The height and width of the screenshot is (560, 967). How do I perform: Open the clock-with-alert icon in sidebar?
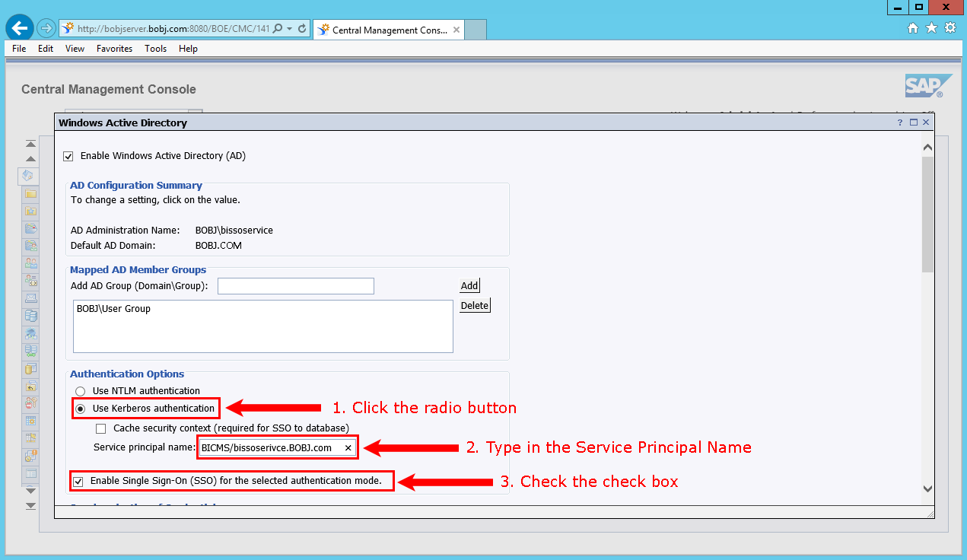pyautogui.click(x=31, y=456)
